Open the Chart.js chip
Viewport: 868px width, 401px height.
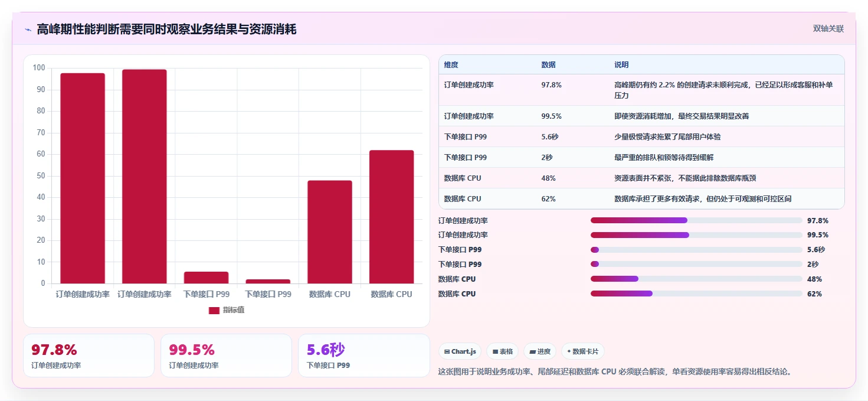[460, 351]
